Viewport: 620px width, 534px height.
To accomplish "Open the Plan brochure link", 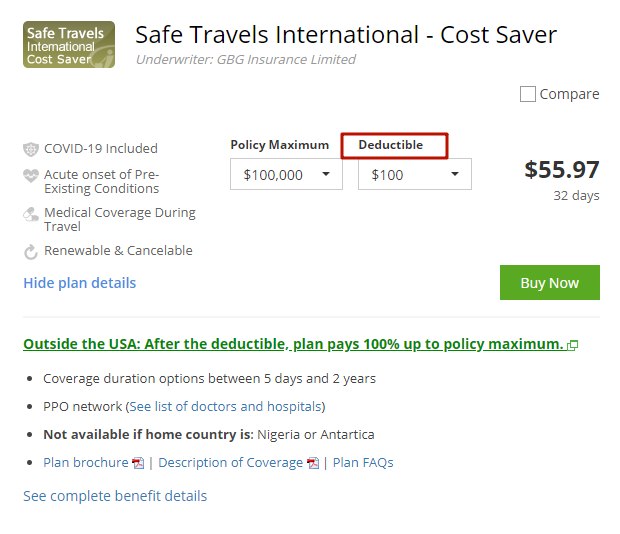I will tap(86, 462).
